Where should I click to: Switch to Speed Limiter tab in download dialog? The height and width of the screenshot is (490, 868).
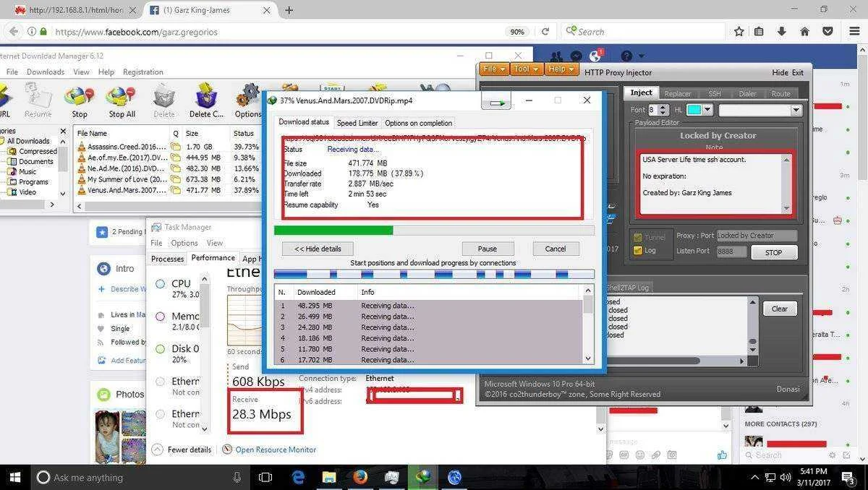click(x=357, y=123)
